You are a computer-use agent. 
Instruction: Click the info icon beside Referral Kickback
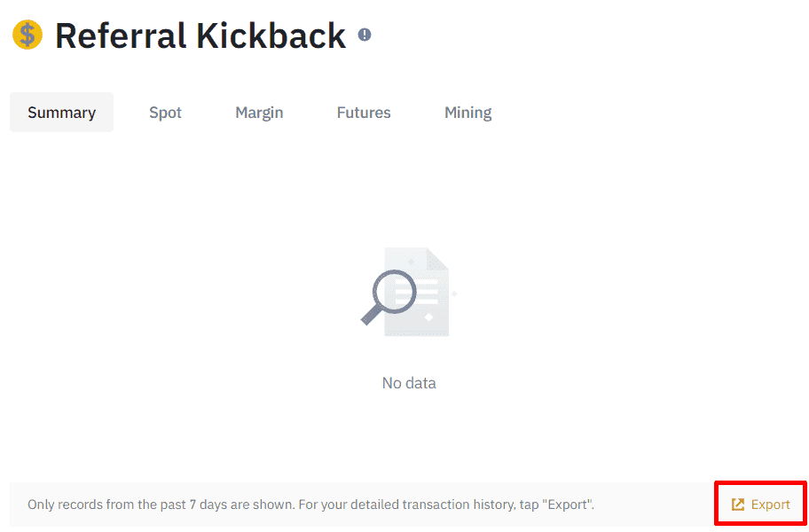(x=365, y=35)
